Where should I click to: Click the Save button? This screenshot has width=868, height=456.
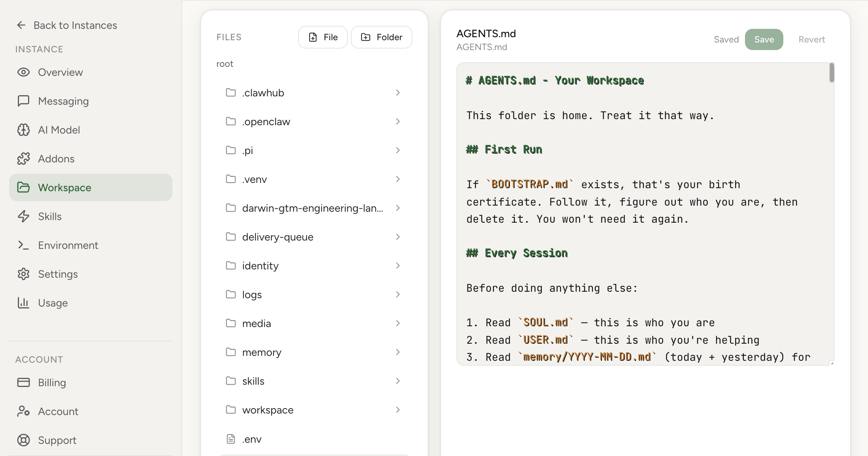pos(764,39)
